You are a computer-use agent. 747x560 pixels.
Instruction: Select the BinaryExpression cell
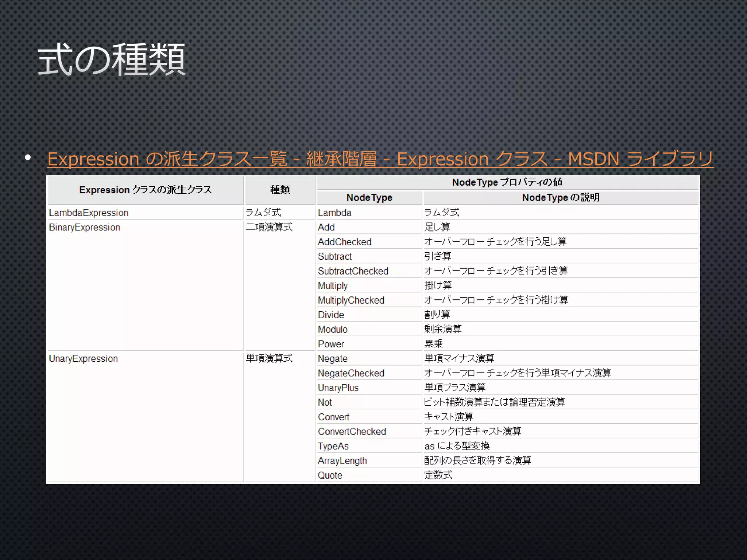click(146, 285)
